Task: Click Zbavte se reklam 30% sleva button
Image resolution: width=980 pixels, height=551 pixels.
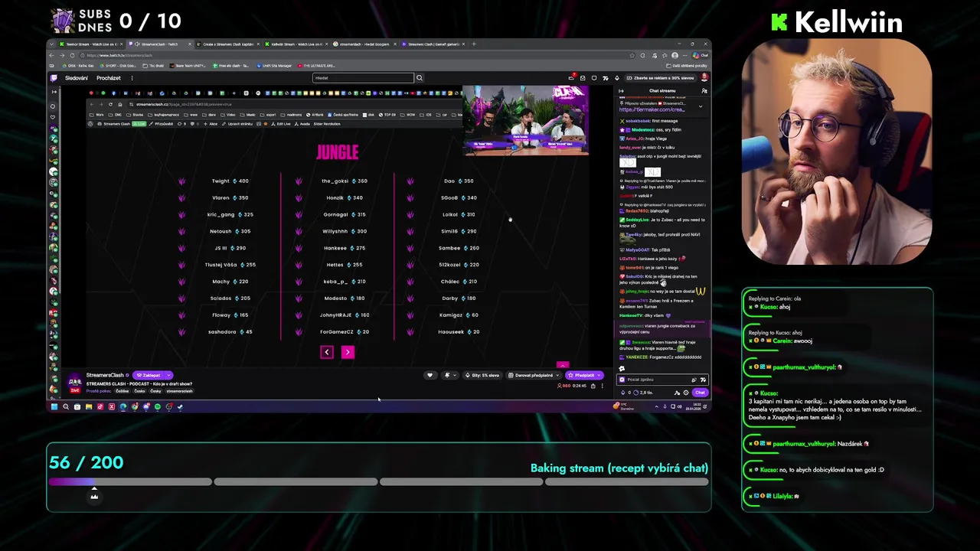Action: (x=661, y=78)
